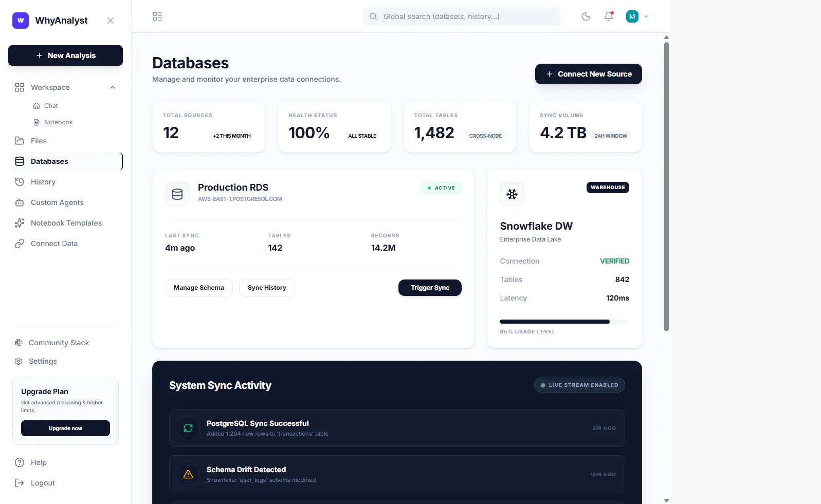Viewport: 821px width, 504px height.
Task: Click the Databases cylinder icon in sidebar
Action: pyautogui.click(x=20, y=161)
